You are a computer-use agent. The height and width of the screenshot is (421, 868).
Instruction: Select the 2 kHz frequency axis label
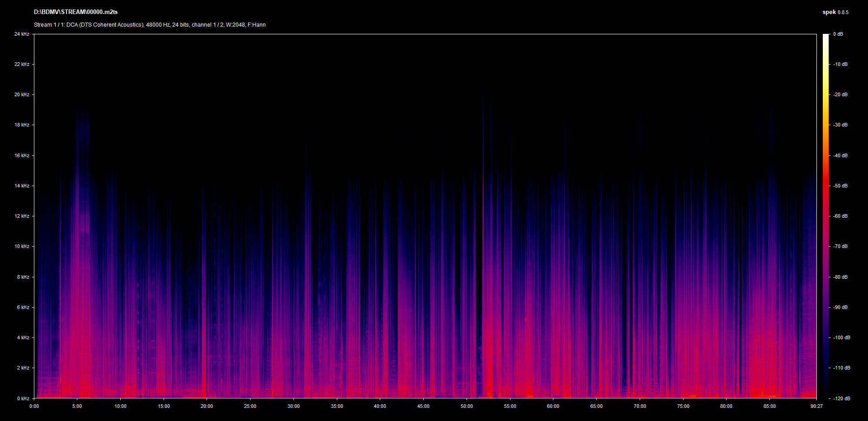(x=23, y=368)
